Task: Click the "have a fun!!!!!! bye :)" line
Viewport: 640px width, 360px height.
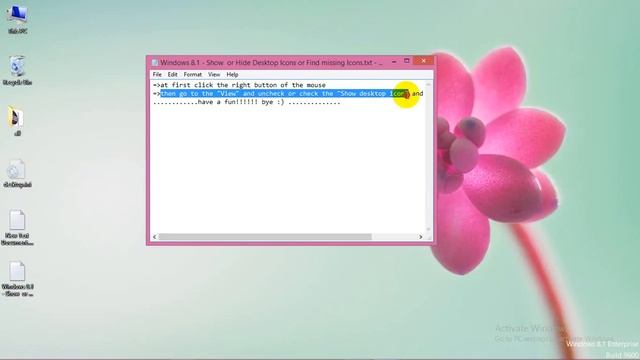Action: point(247,102)
